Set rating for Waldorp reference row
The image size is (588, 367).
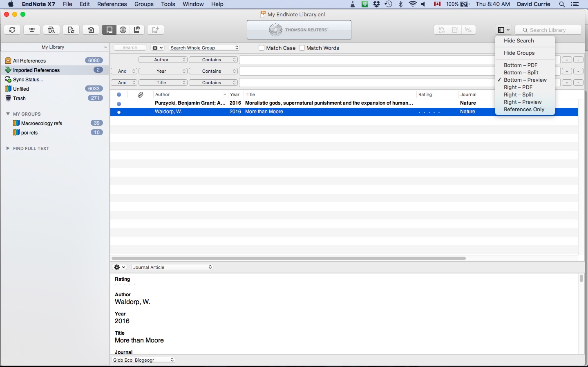429,112
